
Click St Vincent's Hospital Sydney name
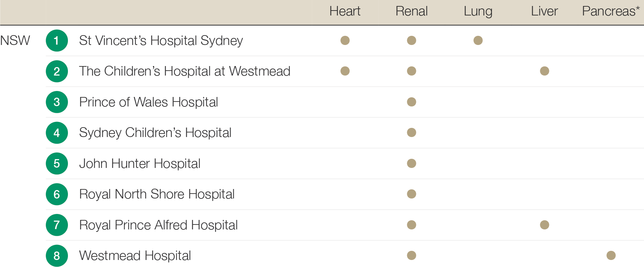[161, 41]
